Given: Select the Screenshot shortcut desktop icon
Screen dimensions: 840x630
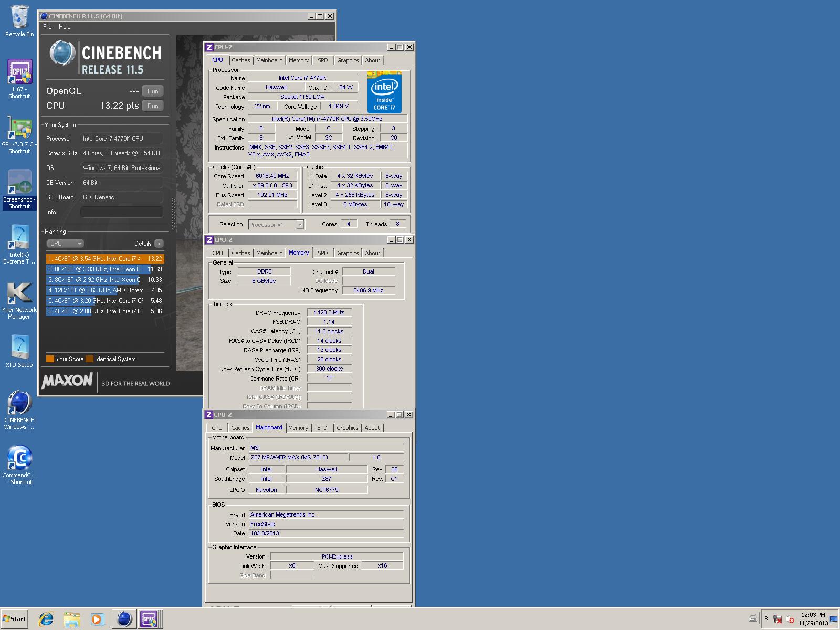Looking at the screenshot, I should coord(19,190).
